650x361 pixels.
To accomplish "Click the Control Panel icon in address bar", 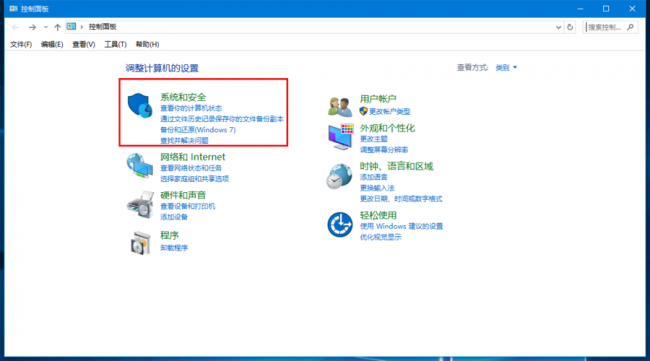I will tap(71, 27).
